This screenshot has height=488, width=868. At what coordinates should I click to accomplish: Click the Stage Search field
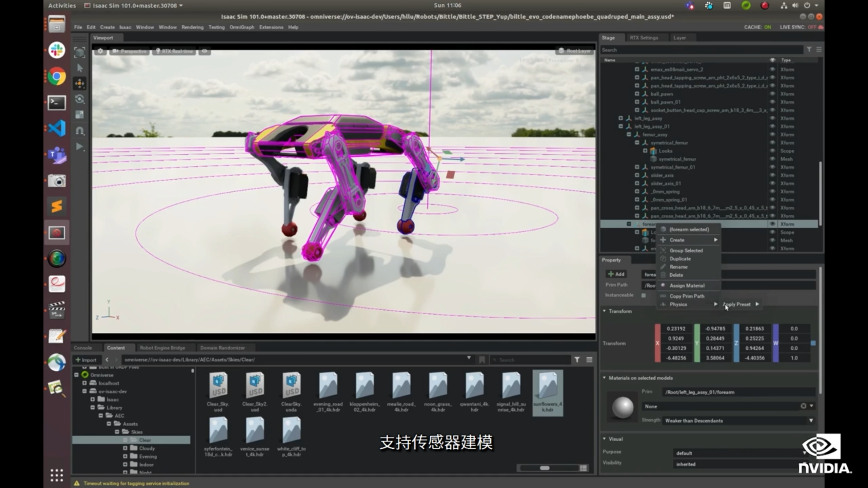coord(702,50)
